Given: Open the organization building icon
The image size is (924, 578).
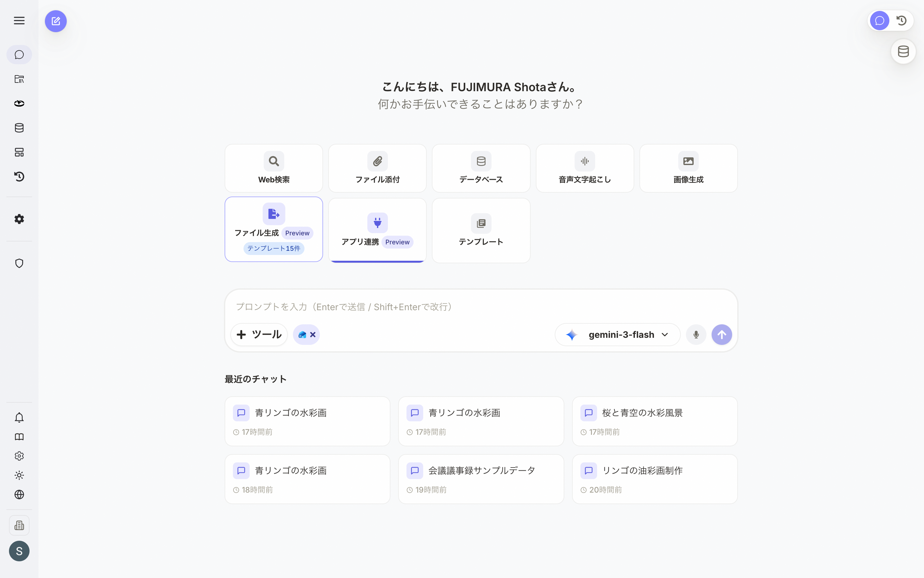Looking at the screenshot, I should click(x=19, y=525).
